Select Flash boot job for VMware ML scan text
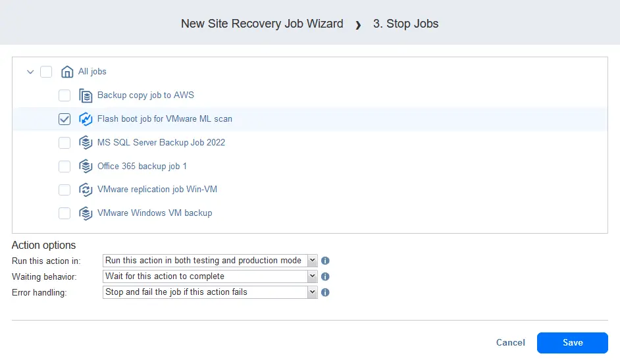 (165, 119)
